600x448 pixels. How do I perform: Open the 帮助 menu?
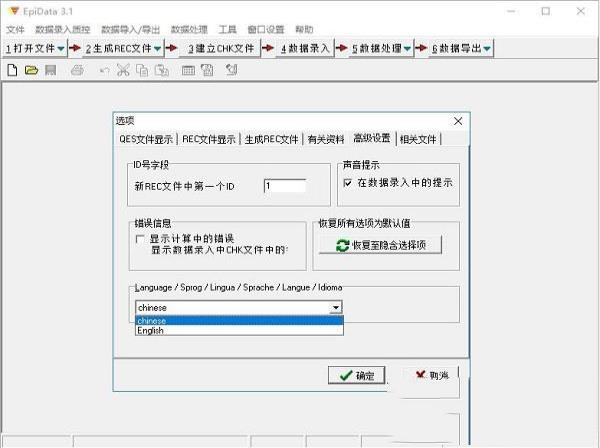point(305,29)
